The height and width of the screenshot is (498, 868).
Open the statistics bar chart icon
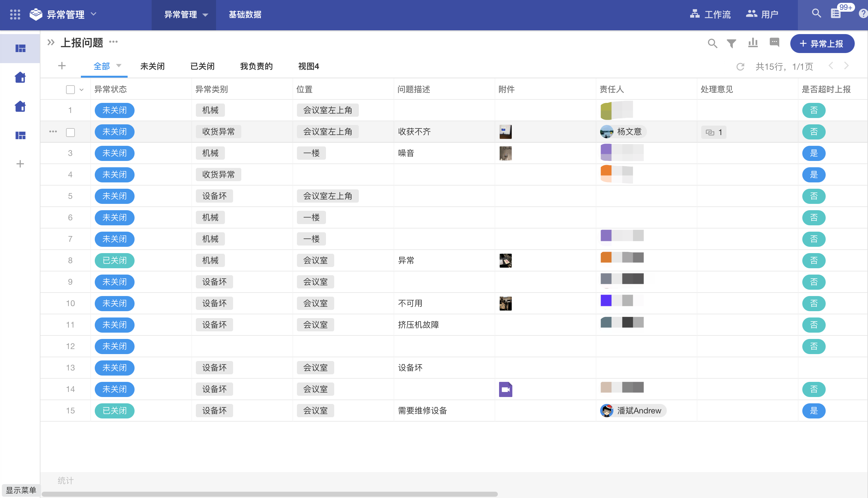coord(753,43)
